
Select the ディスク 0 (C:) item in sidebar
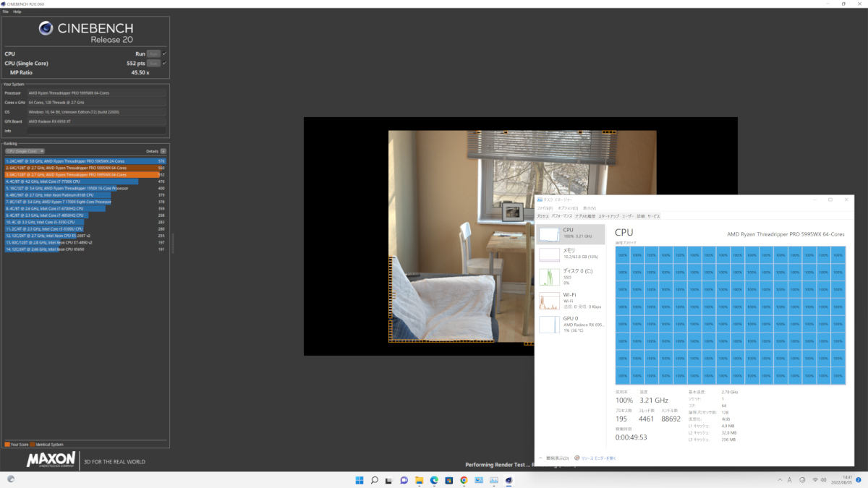point(571,276)
